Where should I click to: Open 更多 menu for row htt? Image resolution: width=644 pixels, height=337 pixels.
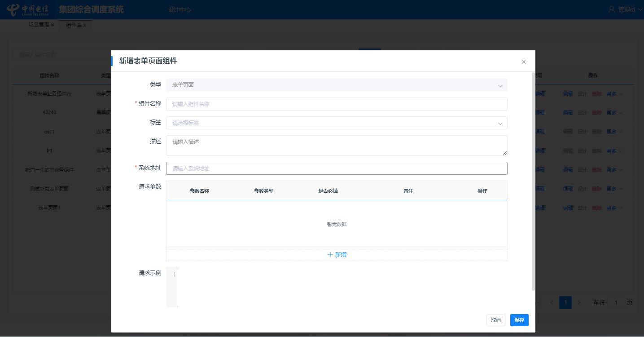click(x=614, y=151)
